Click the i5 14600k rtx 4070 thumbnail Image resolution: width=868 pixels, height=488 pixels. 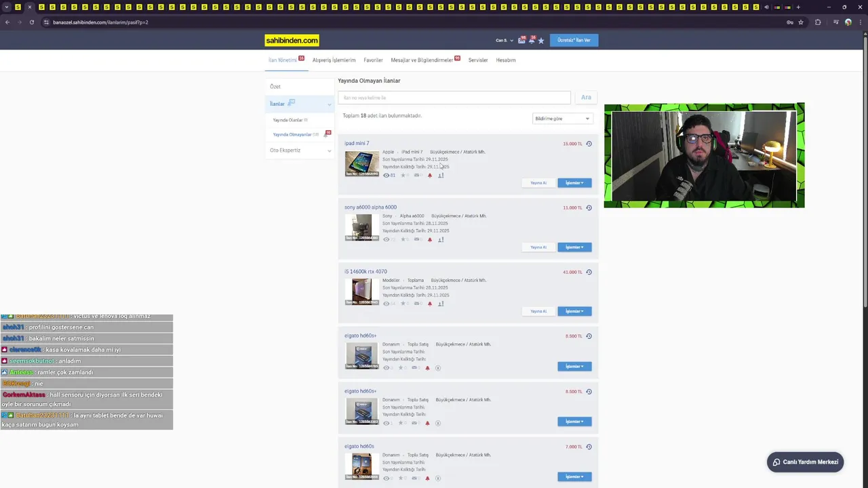(362, 291)
